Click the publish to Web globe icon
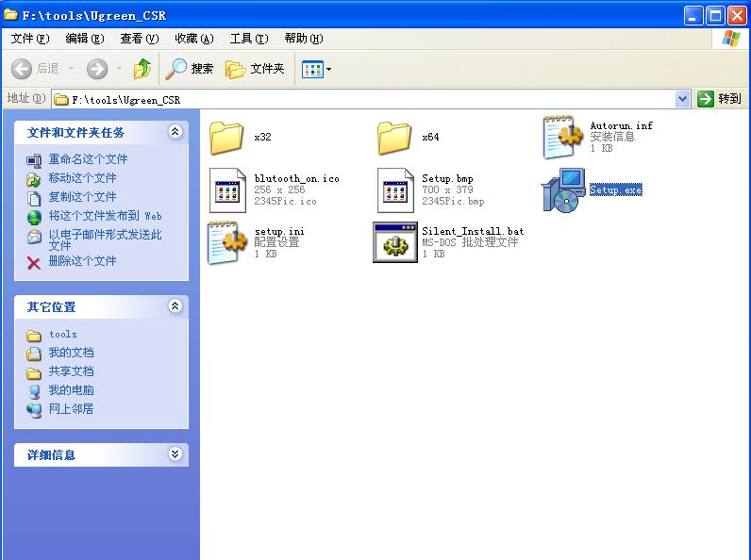 34,218
